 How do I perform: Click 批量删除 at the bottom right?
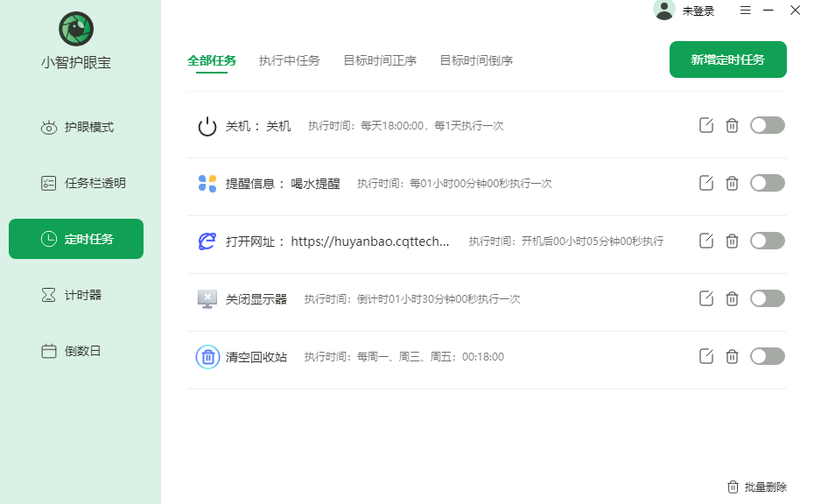[x=758, y=487]
